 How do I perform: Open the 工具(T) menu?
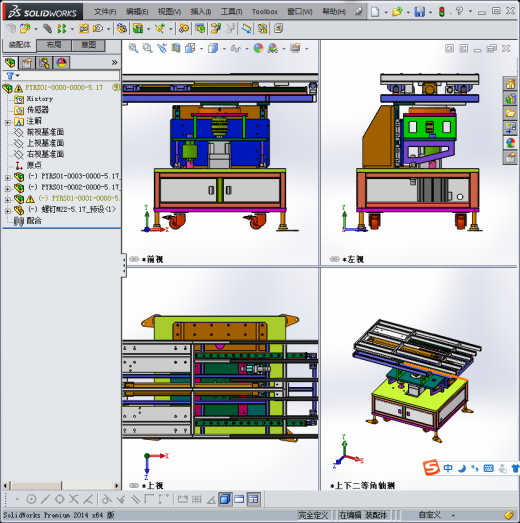tap(231, 12)
